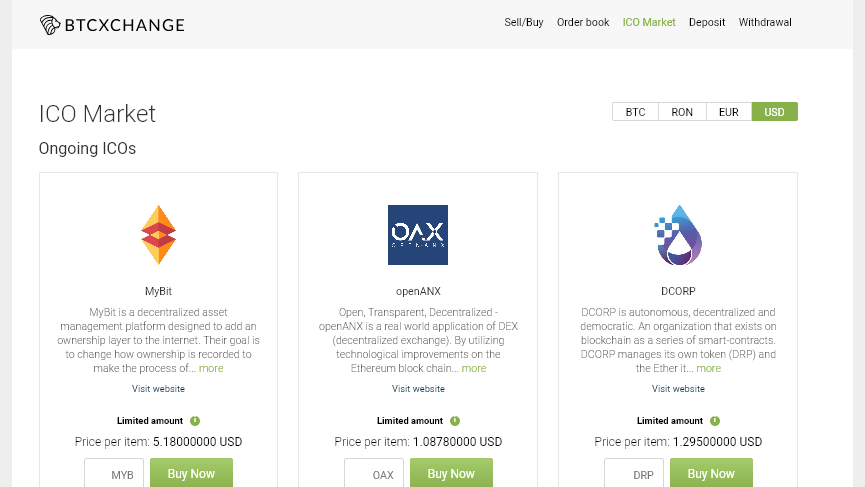
Task: Switch currency to RON
Action: coord(682,112)
